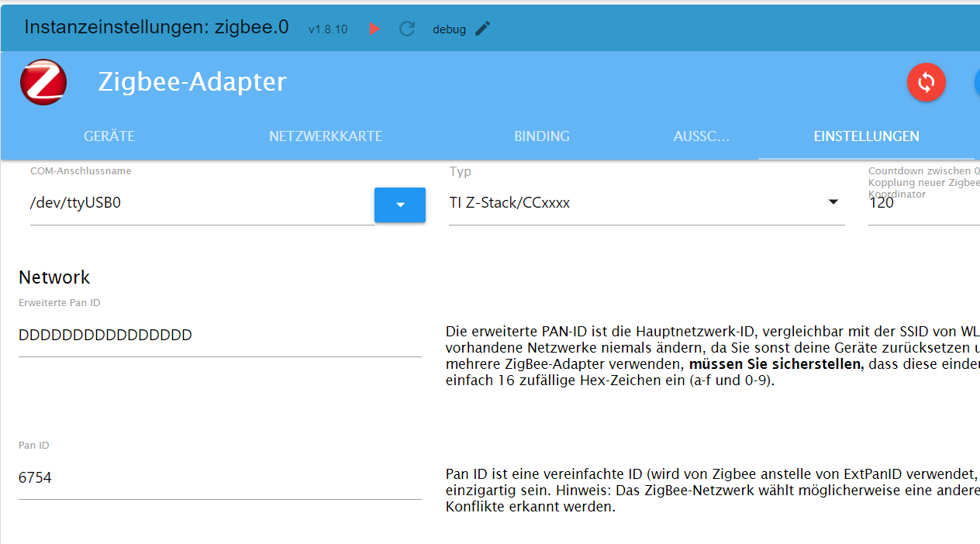The height and width of the screenshot is (544, 980).
Task: Expand the Typ dropdown TI Z-Stack/CCxxxx
Action: click(647, 203)
